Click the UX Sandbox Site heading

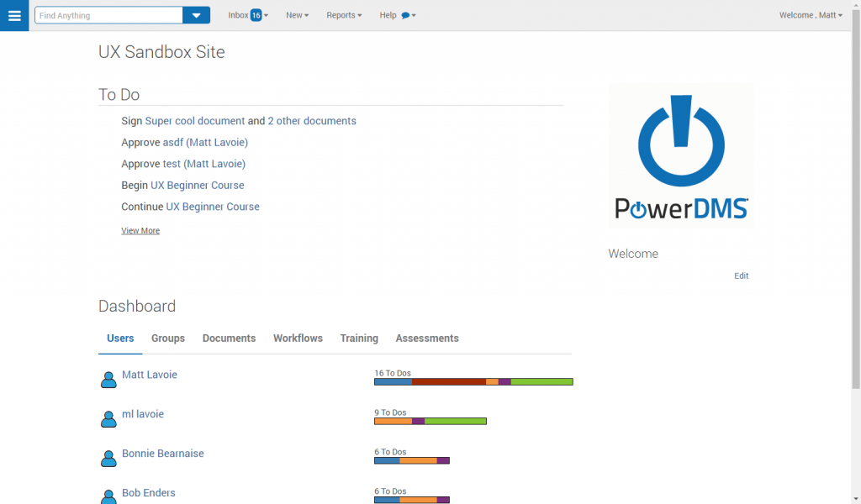[x=161, y=52]
